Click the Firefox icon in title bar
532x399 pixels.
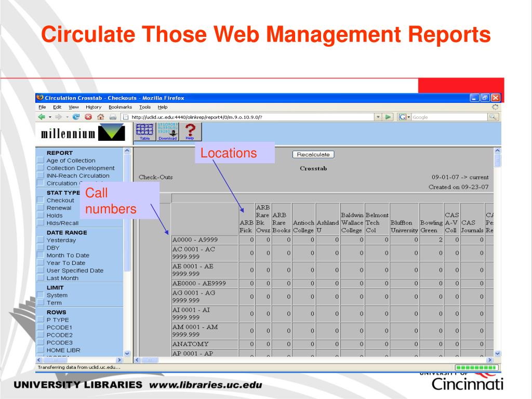point(40,98)
